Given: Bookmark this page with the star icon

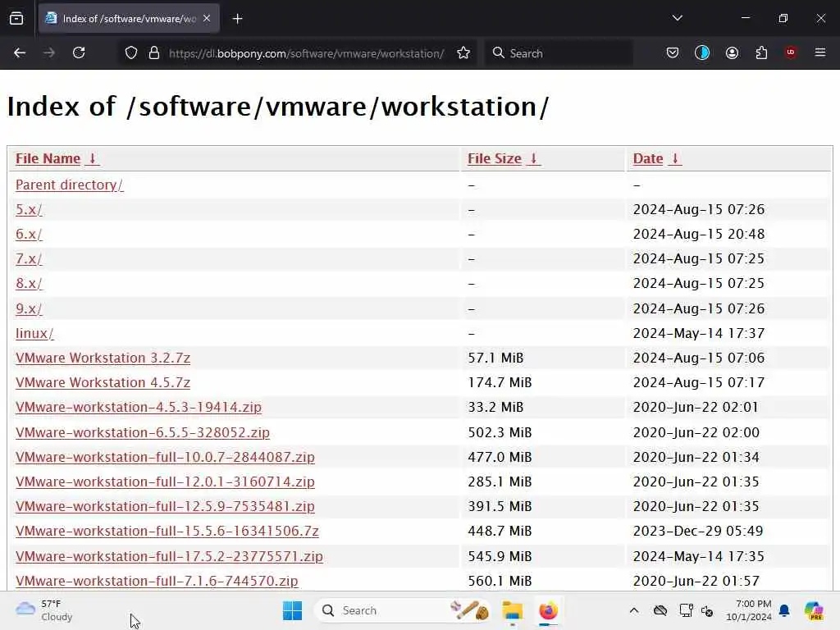Looking at the screenshot, I should pos(463,53).
